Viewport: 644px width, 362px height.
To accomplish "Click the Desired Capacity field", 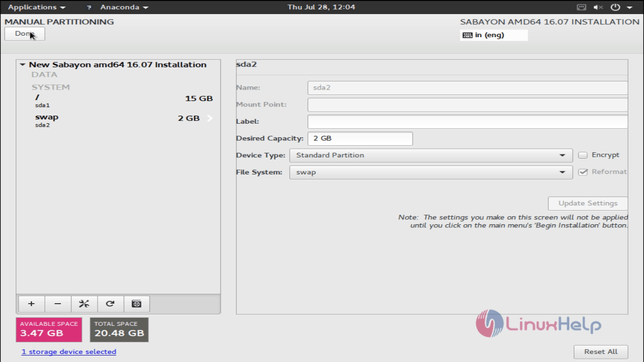I will [360, 138].
